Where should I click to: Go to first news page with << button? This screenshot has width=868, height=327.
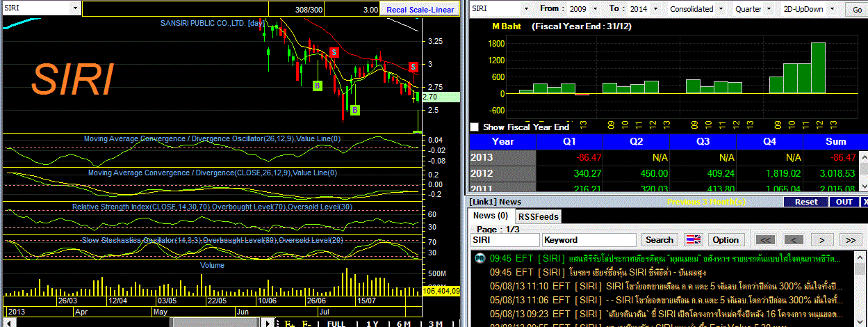(x=765, y=240)
